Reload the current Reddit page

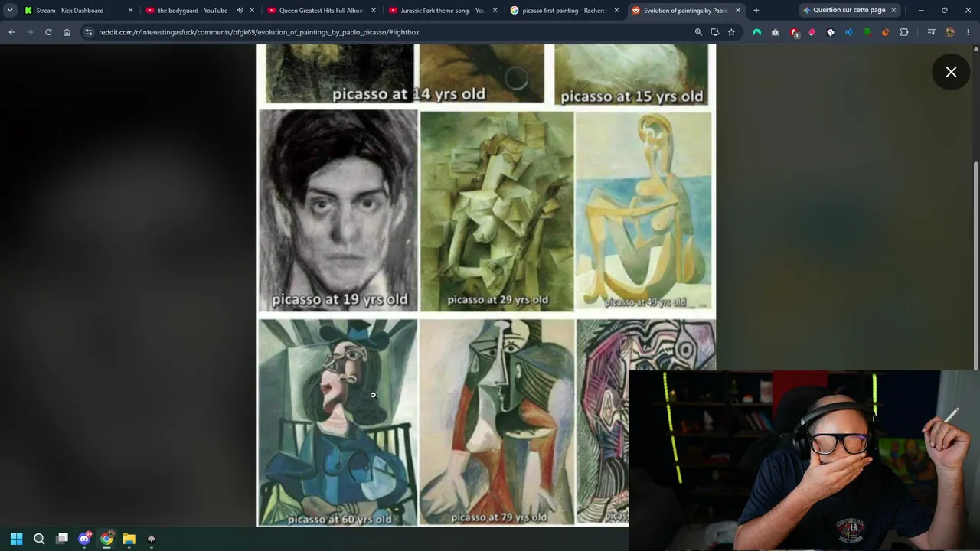click(48, 32)
